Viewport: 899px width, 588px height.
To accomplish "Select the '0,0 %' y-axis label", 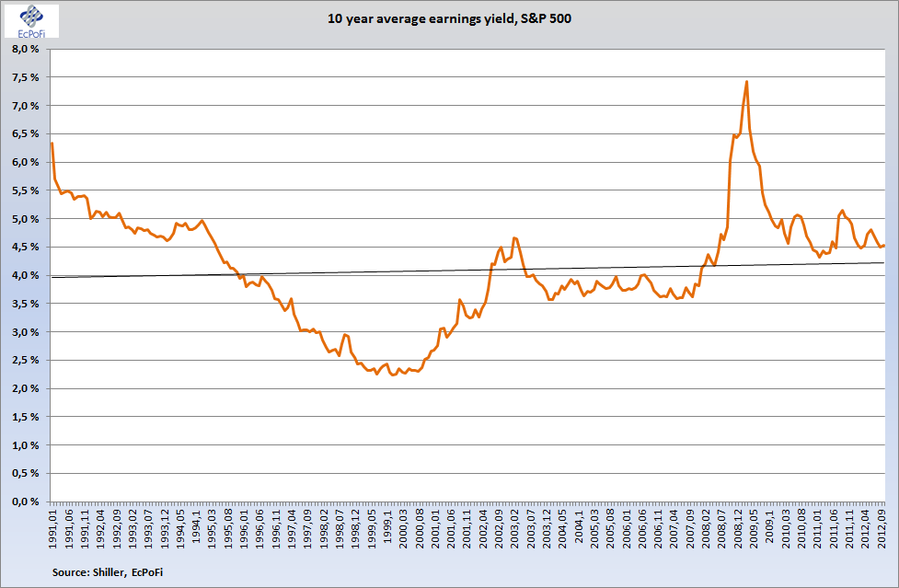I will point(25,502).
